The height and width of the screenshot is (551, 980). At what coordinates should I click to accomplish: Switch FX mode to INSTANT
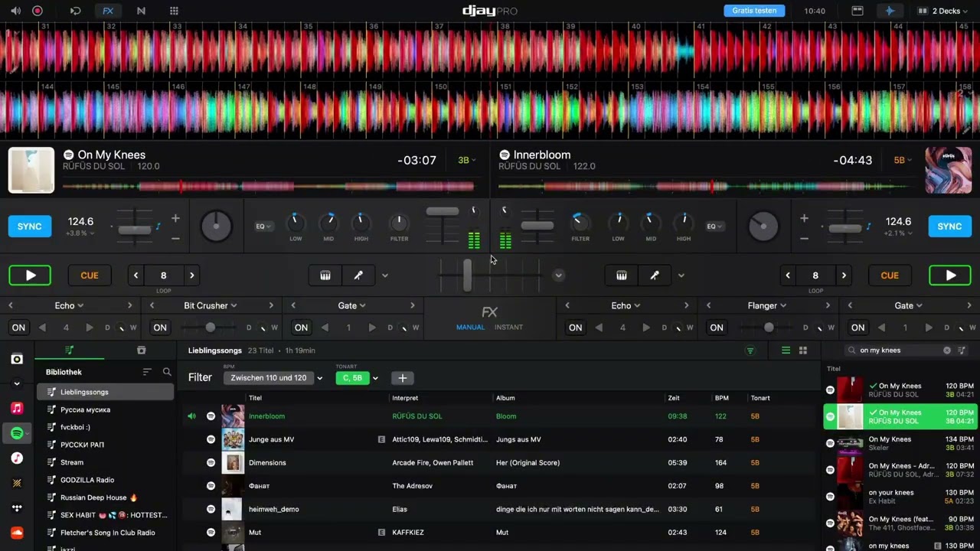pos(508,327)
